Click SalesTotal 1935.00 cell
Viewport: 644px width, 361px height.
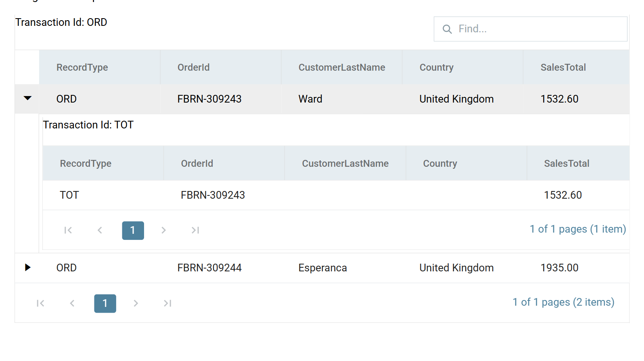tap(576, 268)
